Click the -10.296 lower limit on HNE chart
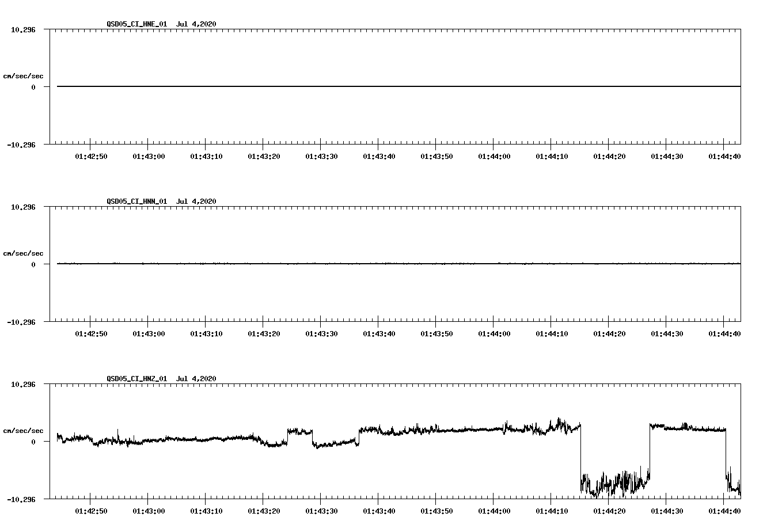 tap(21, 145)
